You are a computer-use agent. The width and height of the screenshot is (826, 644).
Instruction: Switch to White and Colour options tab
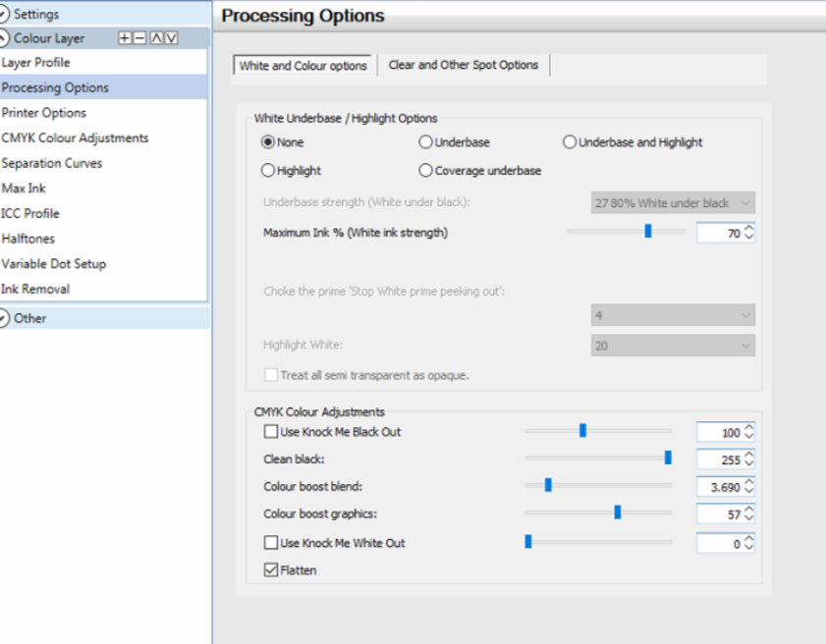click(303, 66)
